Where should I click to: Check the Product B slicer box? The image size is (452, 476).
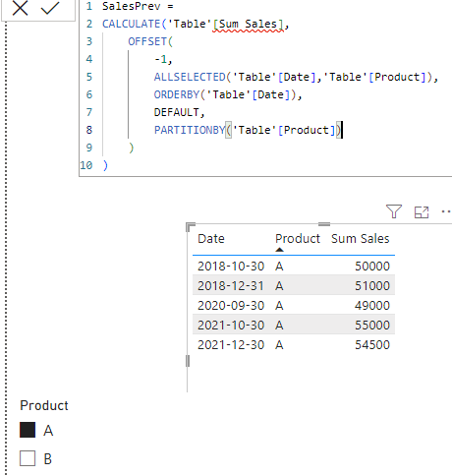click(28, 458)
